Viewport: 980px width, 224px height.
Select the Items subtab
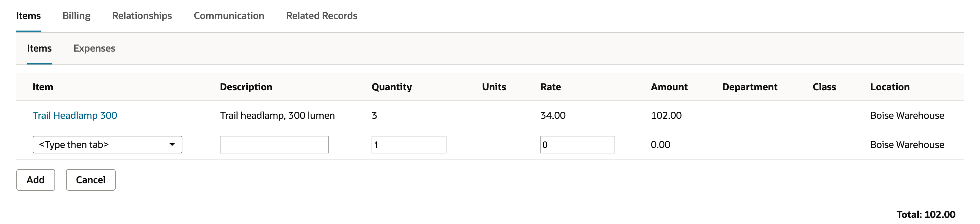point(39,48)
